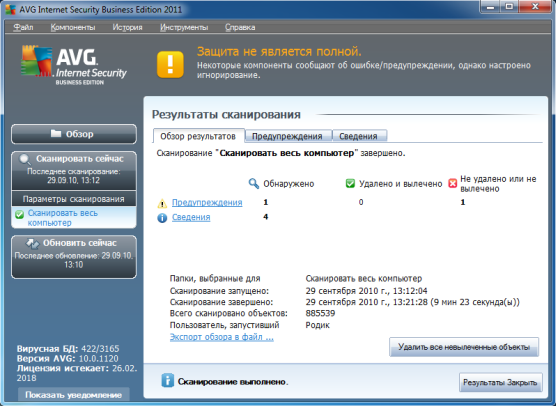Viewport: 556px width, 406px height.
Task: Click the user name Родик
Action: click(x=317, y=325)
